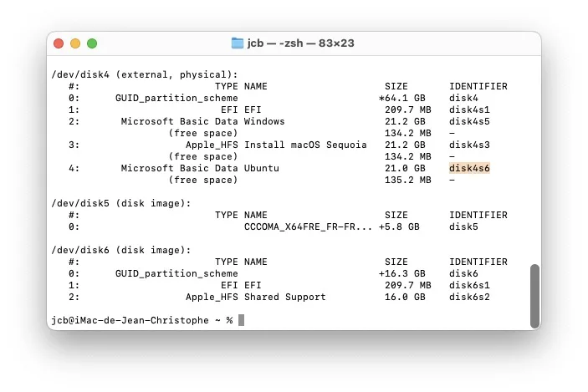Click the name 'Install macOS Sequoia'
Image resolution: width=588 pixels, height=392 pixels.
coord(305,145)
